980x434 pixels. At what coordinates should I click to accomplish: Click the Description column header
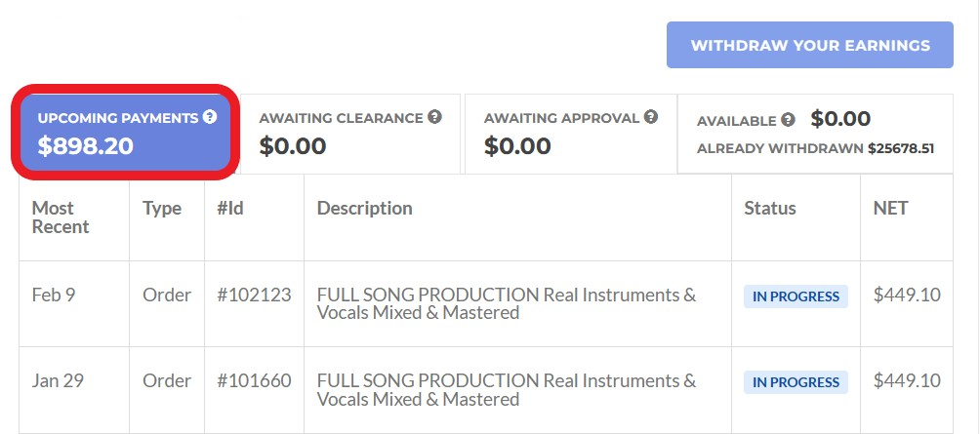pos(364,208)
